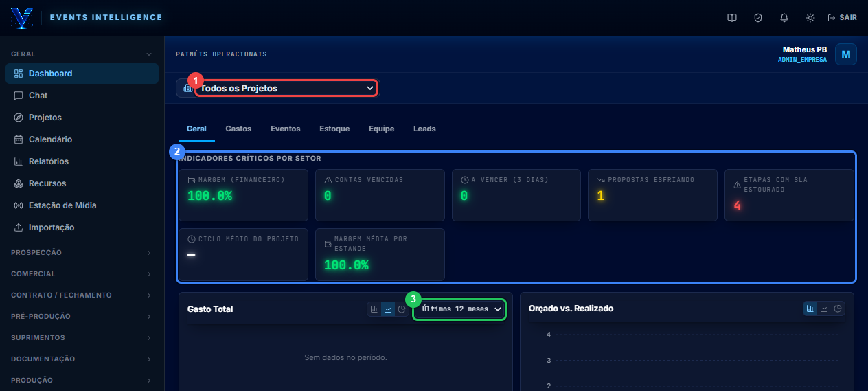Click the Gasto Total chart title
Image resolution: width=868 pixels, height=391 pixels.
click(x=210, y=309)
